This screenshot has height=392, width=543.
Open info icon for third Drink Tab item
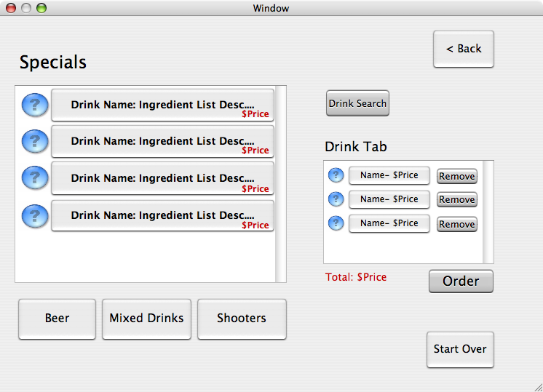tap(336, 223)
